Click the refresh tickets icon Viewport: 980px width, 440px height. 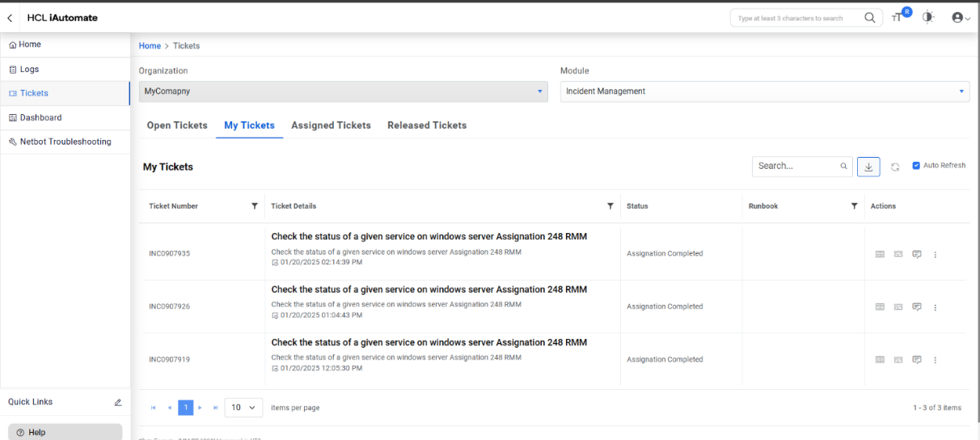pos(895,167)
